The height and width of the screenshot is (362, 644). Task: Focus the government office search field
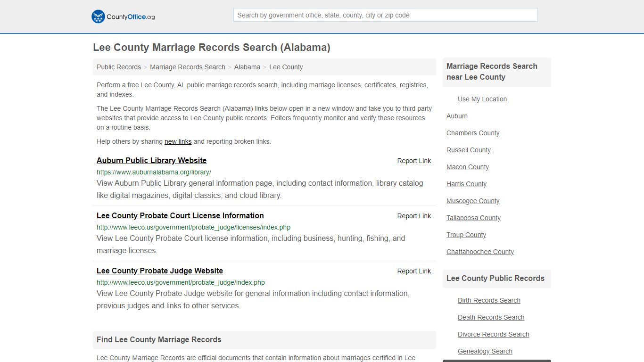(385, 15)
